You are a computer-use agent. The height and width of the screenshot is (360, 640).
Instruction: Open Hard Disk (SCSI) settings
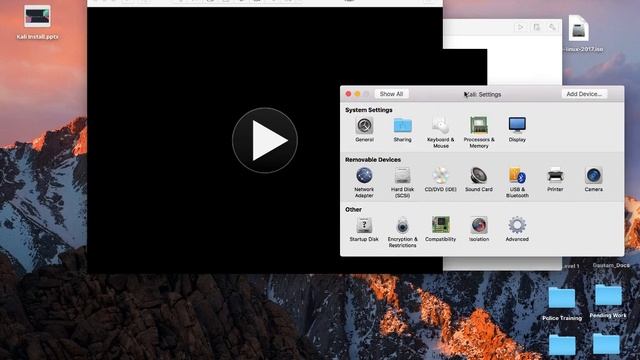click(x=402, y=182)
